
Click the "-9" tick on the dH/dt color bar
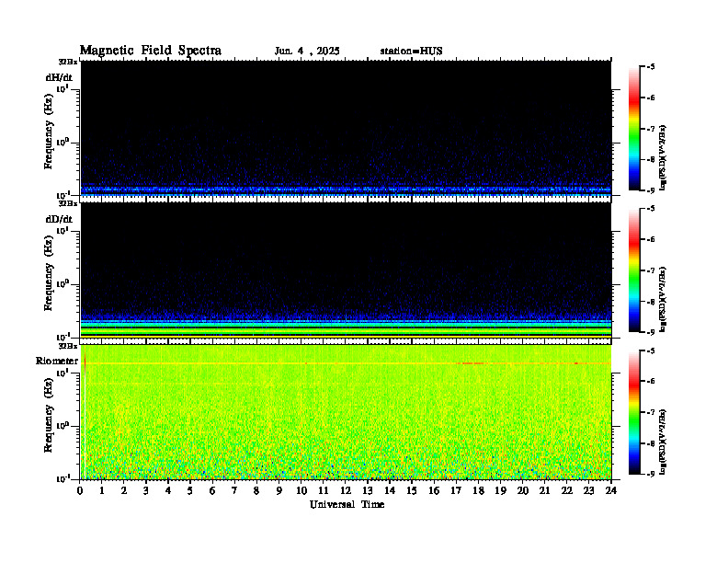coord(651,190)
